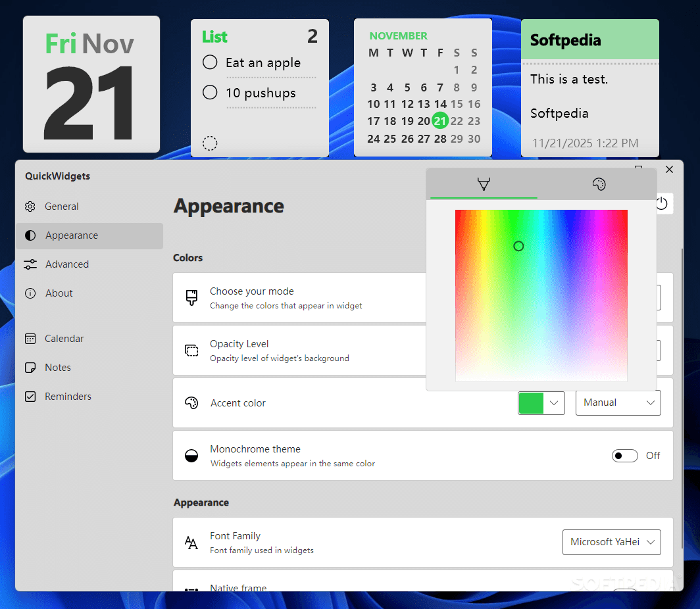Select the eyedropper tab in color picker
This screenshot has height=609, width=700.
point(482,184)
